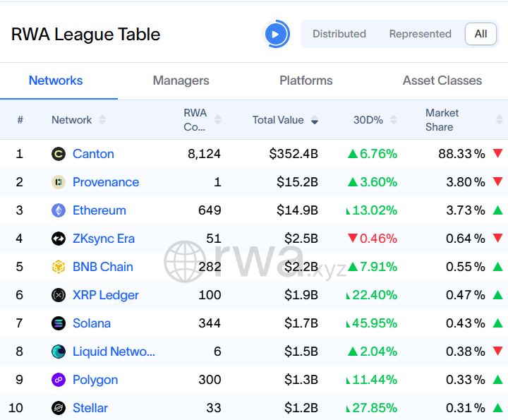Select the All filter option
This screenshot has height=420, width=508.
(480, 34)
